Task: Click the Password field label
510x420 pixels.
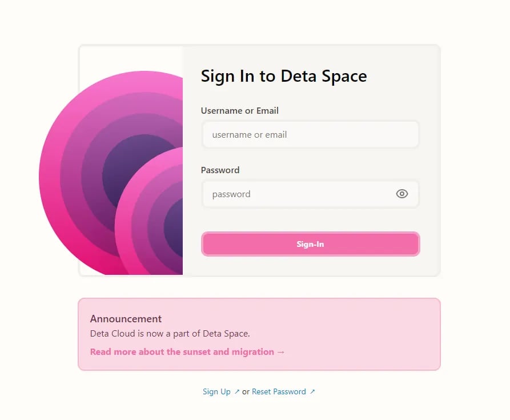Action: tap(220, 170)
